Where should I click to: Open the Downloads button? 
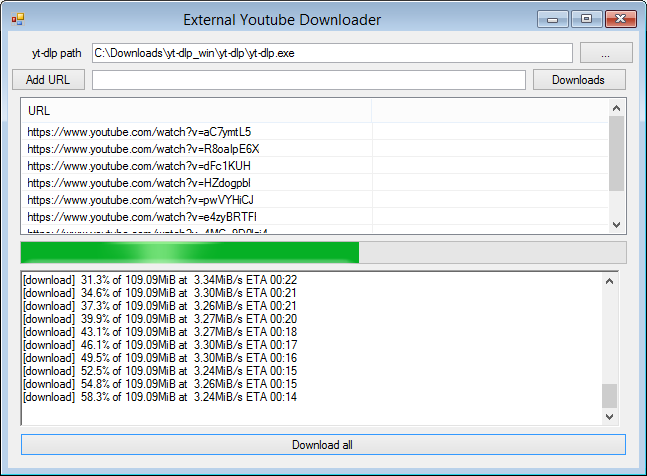coord(579,80)
